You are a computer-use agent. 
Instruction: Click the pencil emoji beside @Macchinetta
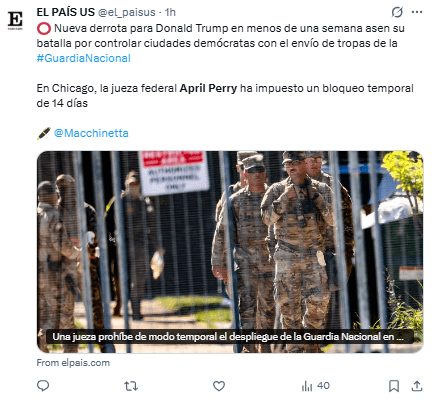pos(44,133)
